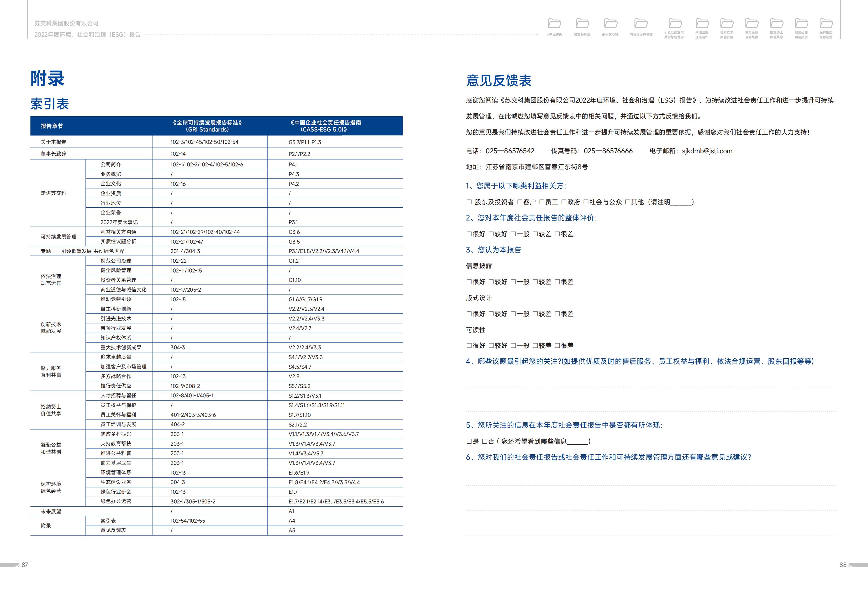Screen dimensions: 868x589
Task: Click the sjkdmb@jsti.com email address
Action: point(707,151)
